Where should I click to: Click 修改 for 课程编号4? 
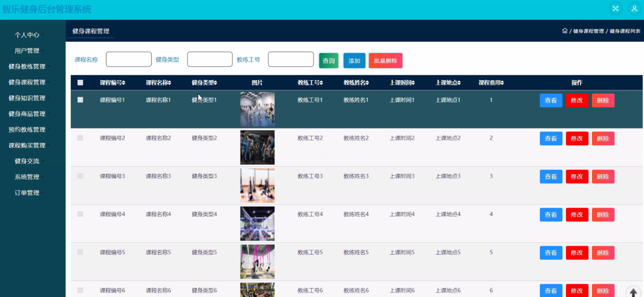tap(577, 215)
